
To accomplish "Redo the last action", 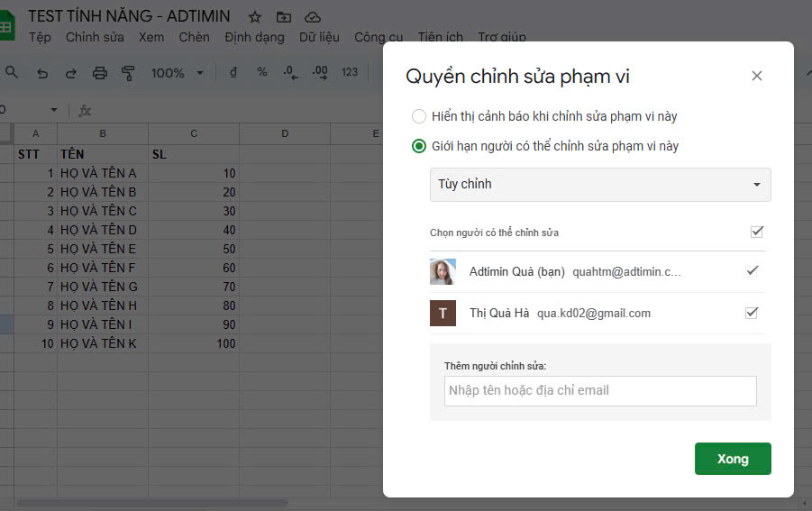I will (x=71, y=73).
